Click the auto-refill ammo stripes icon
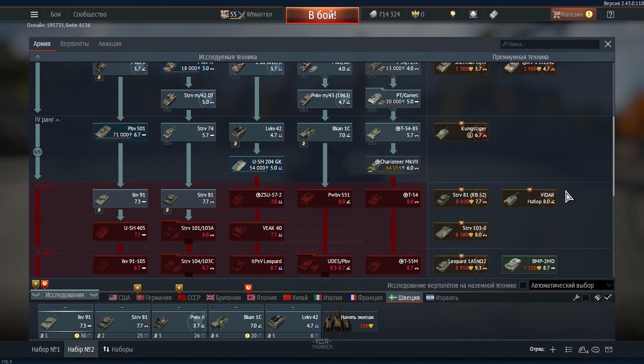The height and width of the screenshot is (364, 644). click(598, 298)
